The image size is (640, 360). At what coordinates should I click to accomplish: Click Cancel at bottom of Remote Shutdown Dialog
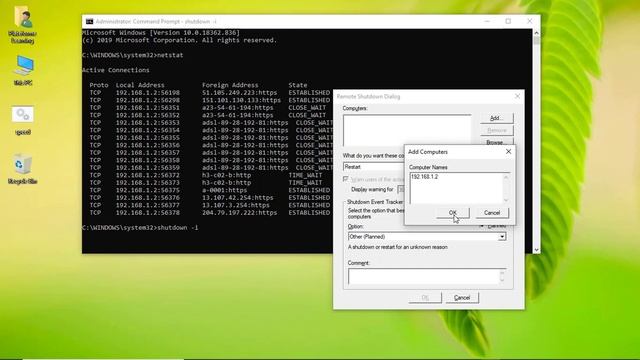pyautogui.click(x=462, y=298)
